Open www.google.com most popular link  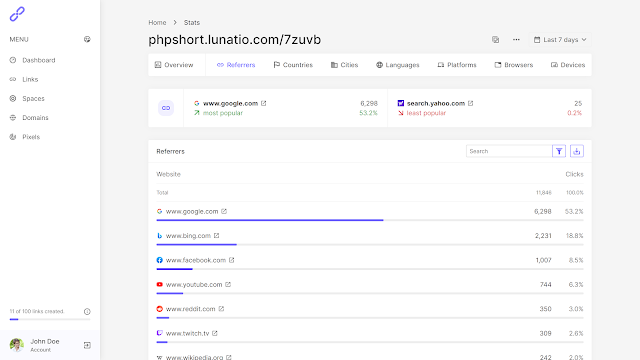[230, 103]
